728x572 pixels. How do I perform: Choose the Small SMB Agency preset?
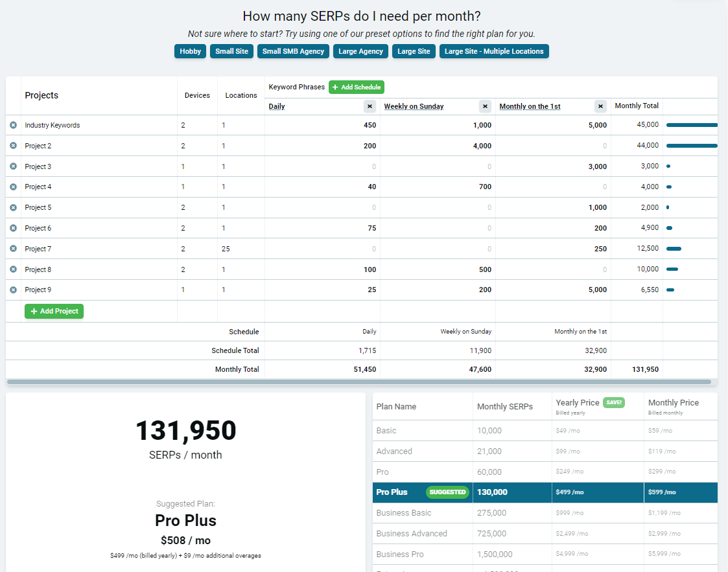293,51
